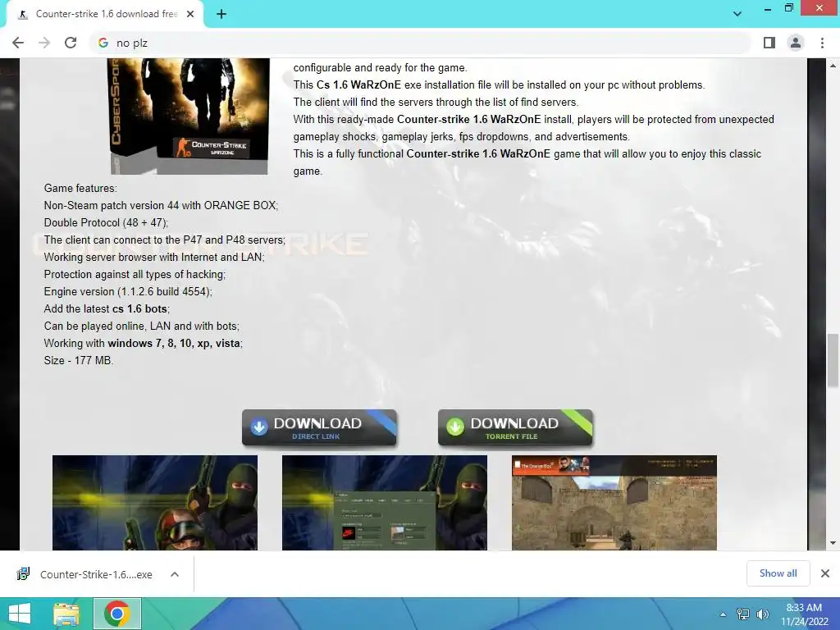The image size is (840, 630).
Task: Click Show all downloads
Action: pyautogui.click(x=778, y=573)
